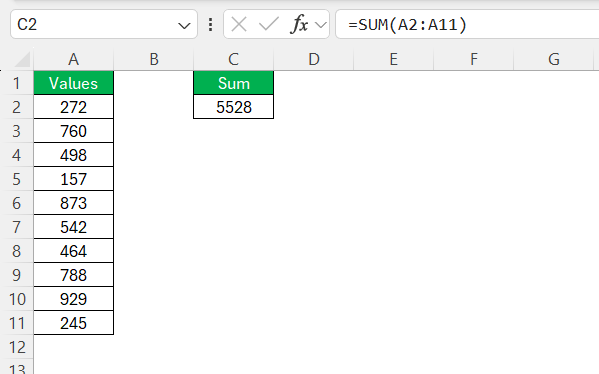Select the cell containing 873

coord(73,203)
